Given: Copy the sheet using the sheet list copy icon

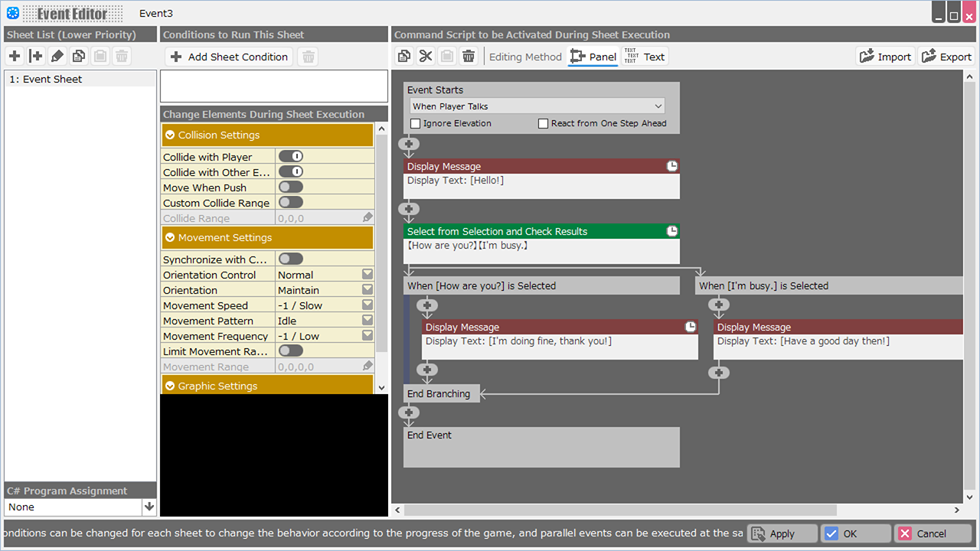Looking at the screenshot, I should [x=78, y=56].
